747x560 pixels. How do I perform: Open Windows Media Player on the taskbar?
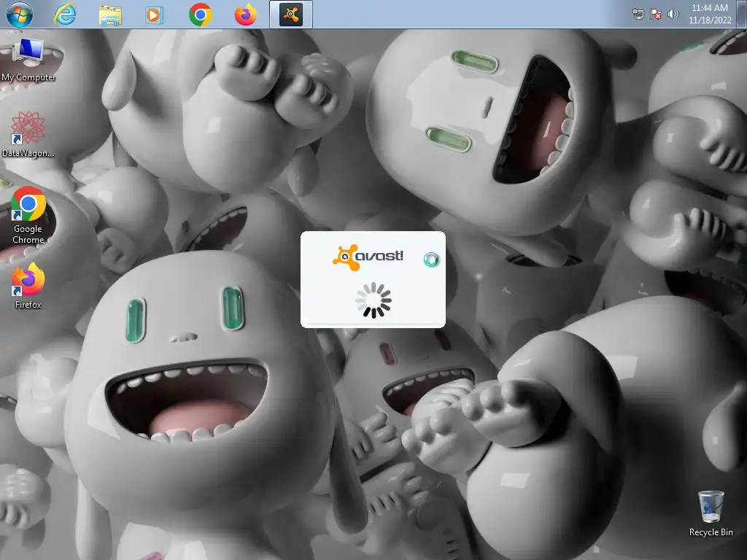pyautogui.click(x=155, y=15)
